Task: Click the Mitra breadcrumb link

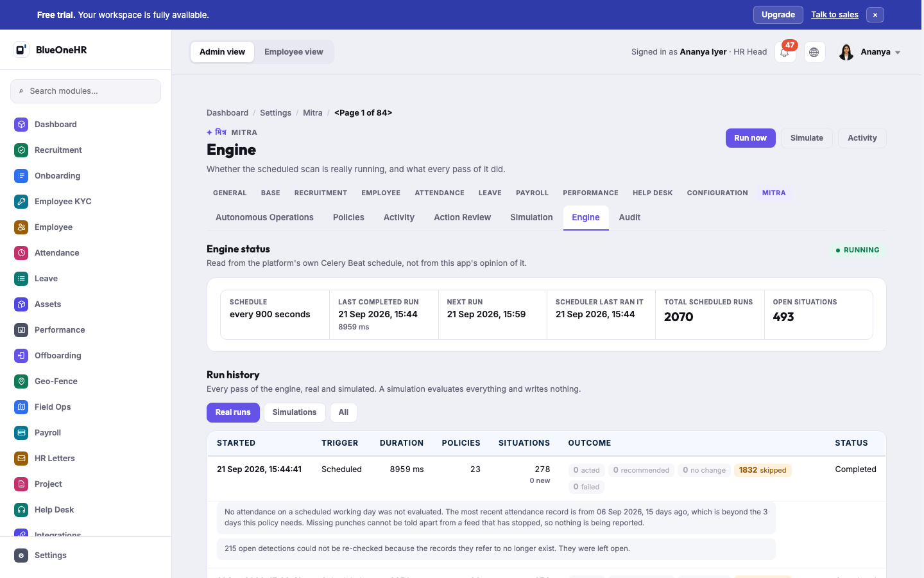Action: point(312,112)
